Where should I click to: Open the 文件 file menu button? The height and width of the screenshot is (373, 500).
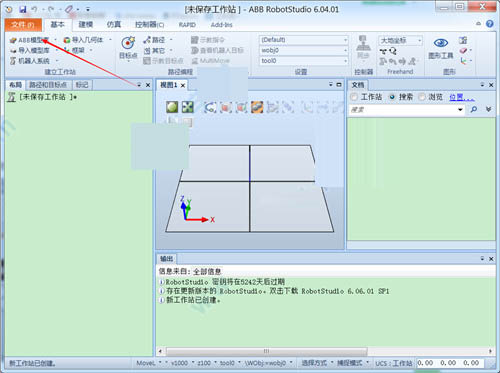[23, 25]
